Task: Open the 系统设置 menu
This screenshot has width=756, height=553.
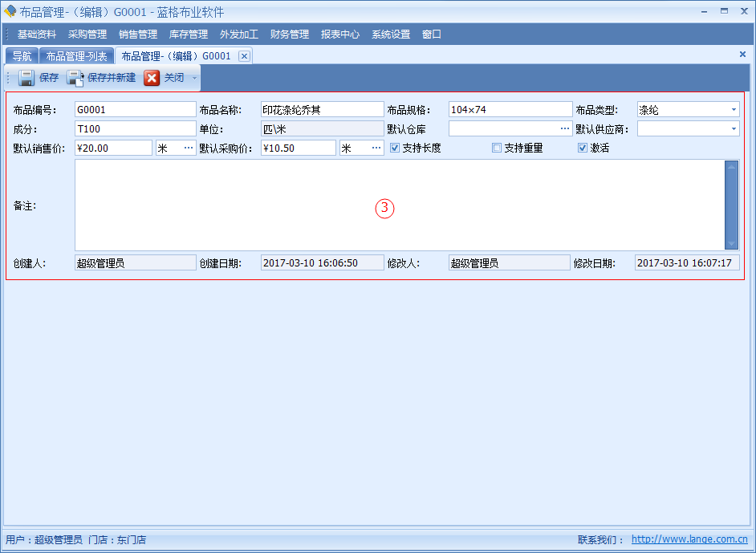Action: pyautogui.click(x=390, y=34)
